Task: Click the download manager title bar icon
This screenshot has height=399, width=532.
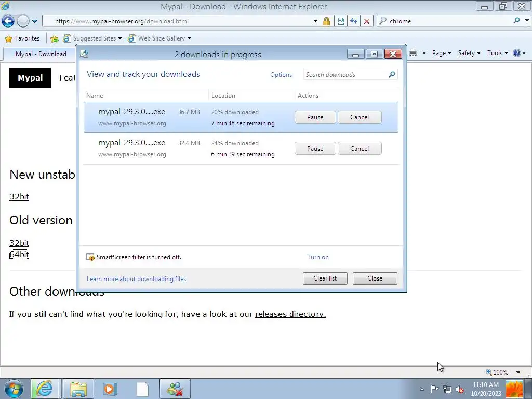Action: coord(84,54)
